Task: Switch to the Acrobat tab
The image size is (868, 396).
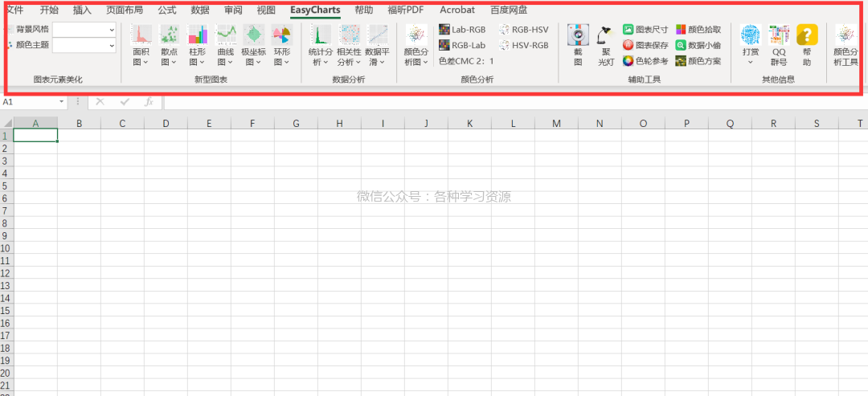Action: coord(457,10)
